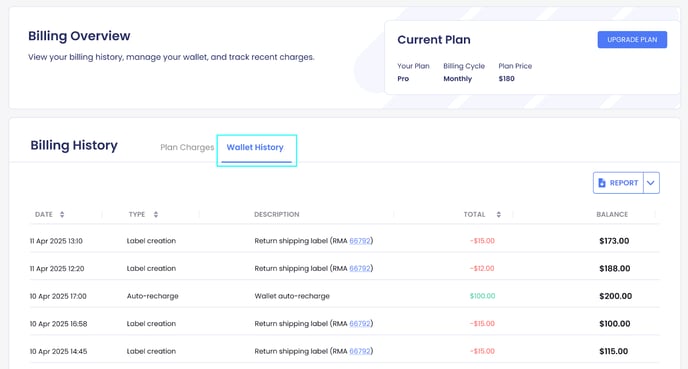
Task: Open RMA link in 10 Apr 16:58 row
Action: (360, 324)
